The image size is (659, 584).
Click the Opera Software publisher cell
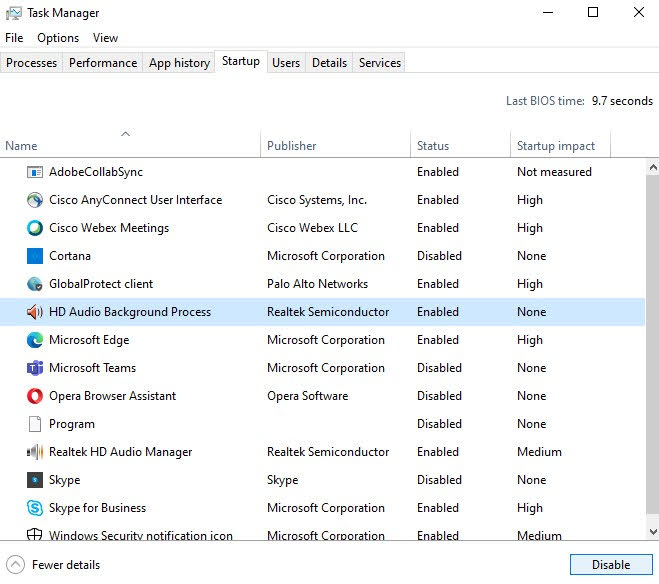coord(308,396)
